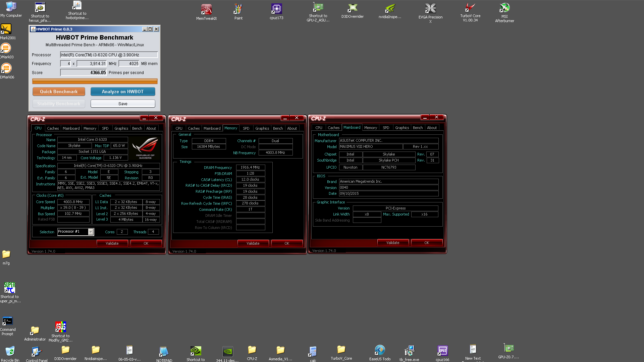Open the GPU-Z_ASUS shortcut icon

(318, 12)
